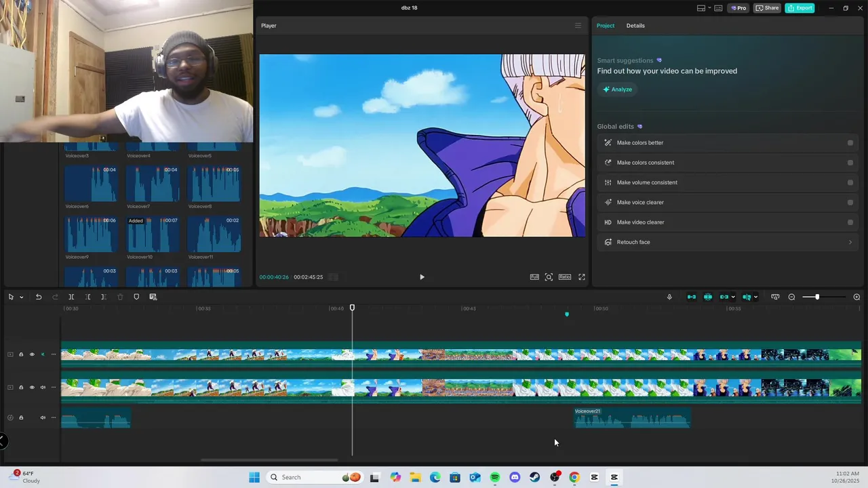868x488 pixels.
Task: Delete right of playhead trim icon
Action: pos(104,297)
